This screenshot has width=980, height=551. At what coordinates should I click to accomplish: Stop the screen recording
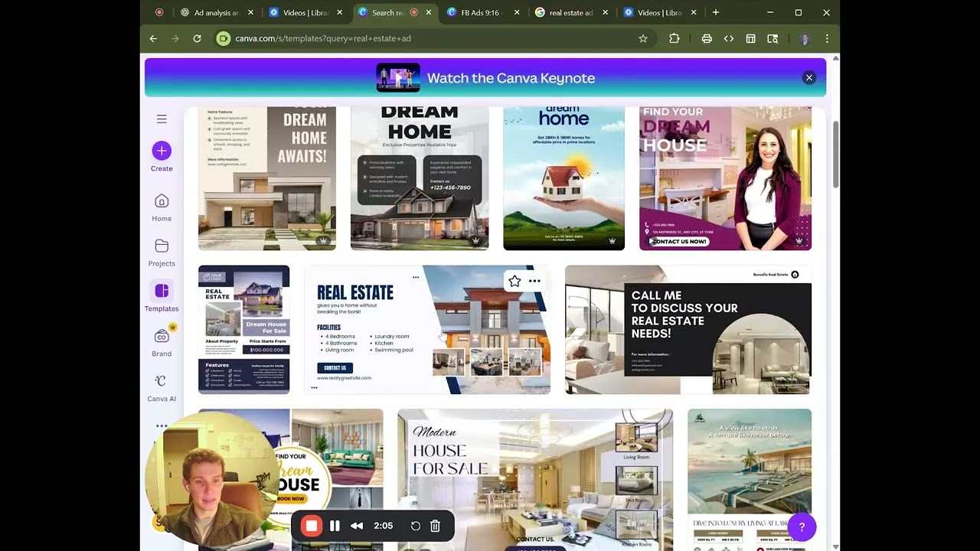point(311,526)
